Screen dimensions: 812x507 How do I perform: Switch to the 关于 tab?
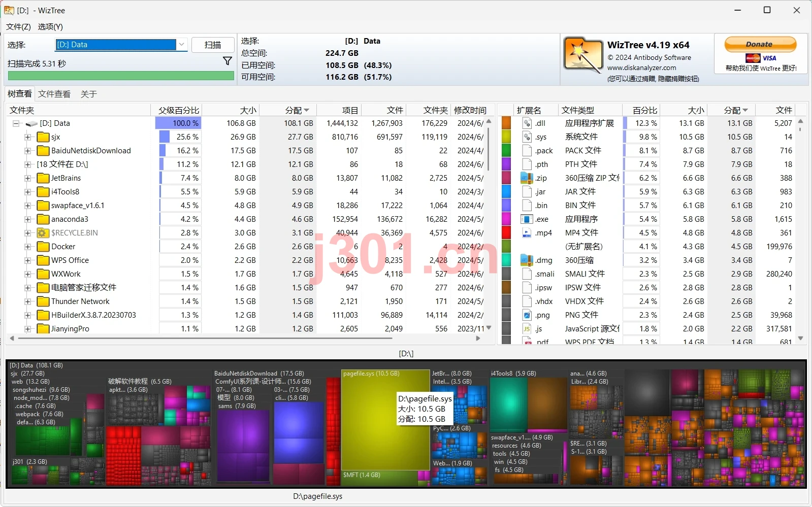point(88,94)
